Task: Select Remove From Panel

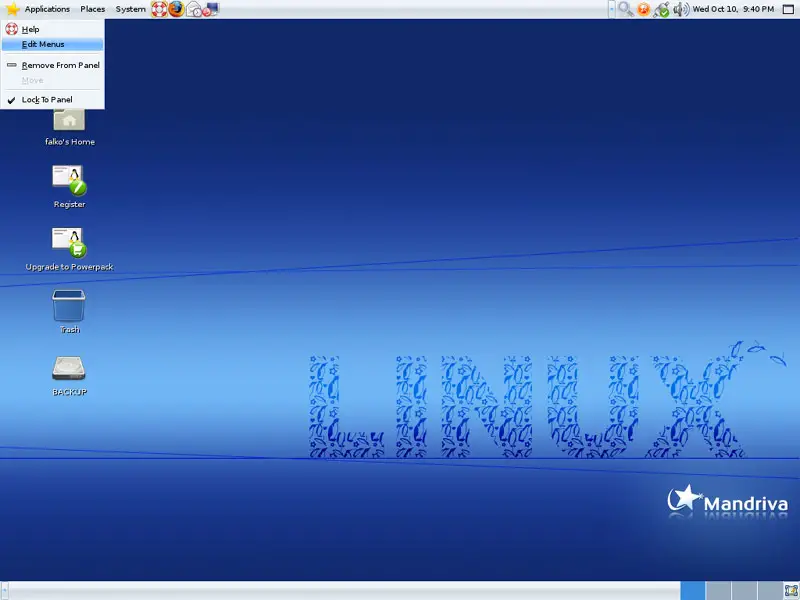Action: (x=53, y=65)
